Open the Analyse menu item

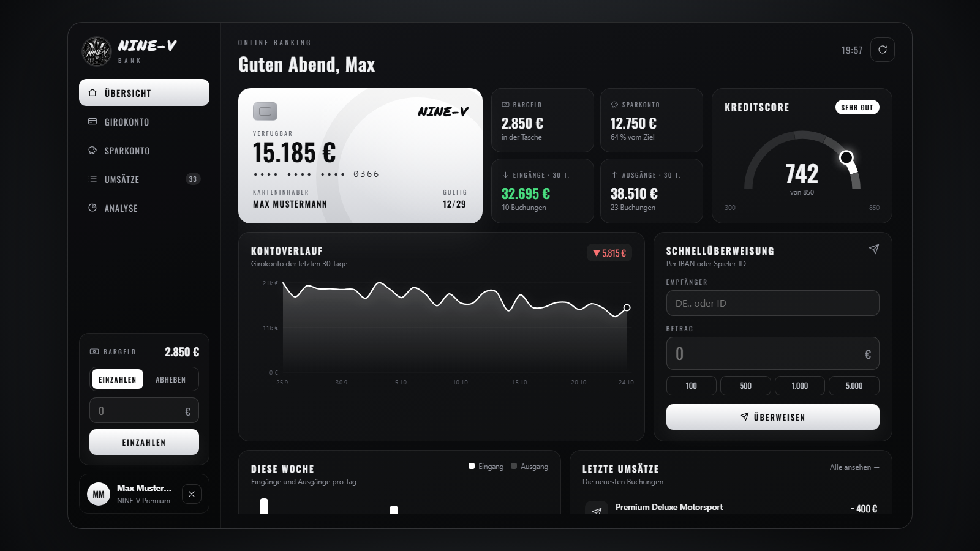tap(144, 208)
